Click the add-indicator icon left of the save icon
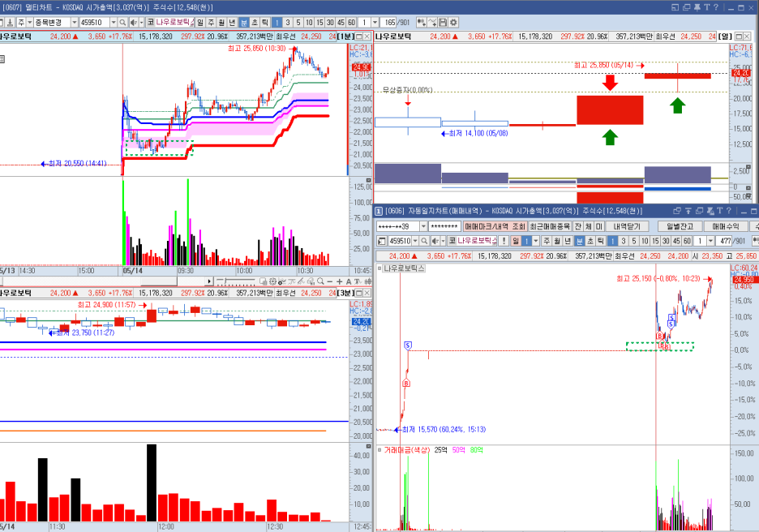This screenshot has height=532, width=759. click(431, 22)
